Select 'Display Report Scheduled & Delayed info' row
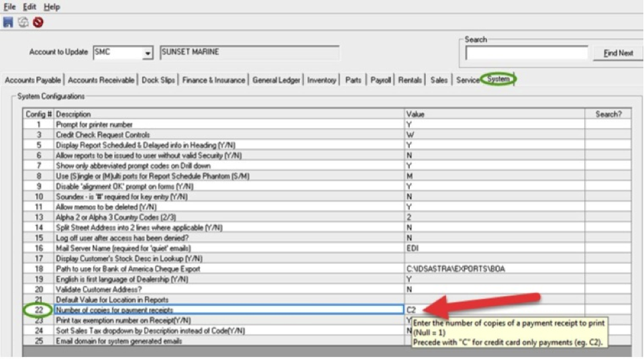 coord(327,145)
